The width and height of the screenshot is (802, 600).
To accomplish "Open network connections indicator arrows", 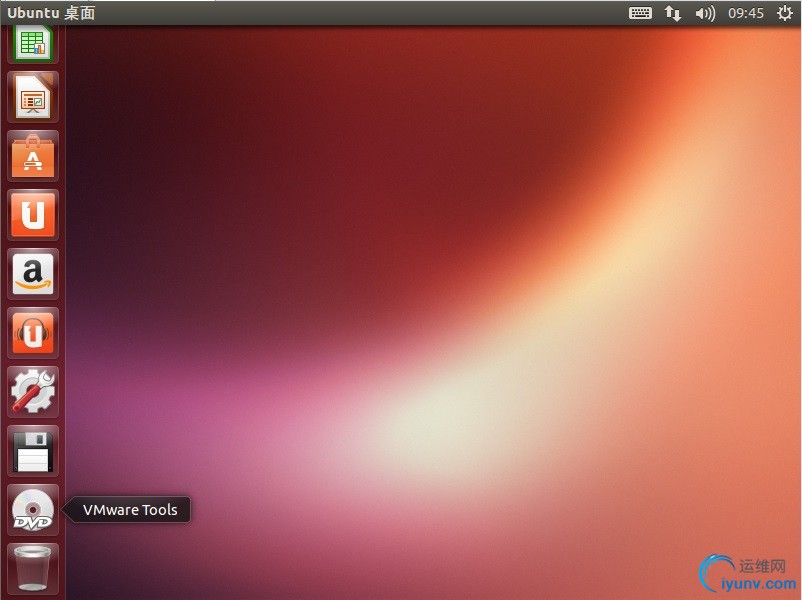I will [673, 13].
